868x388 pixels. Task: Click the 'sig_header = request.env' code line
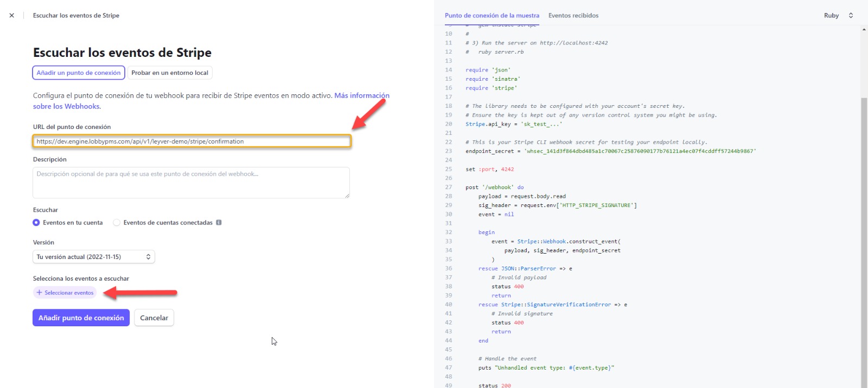[558, 205]
